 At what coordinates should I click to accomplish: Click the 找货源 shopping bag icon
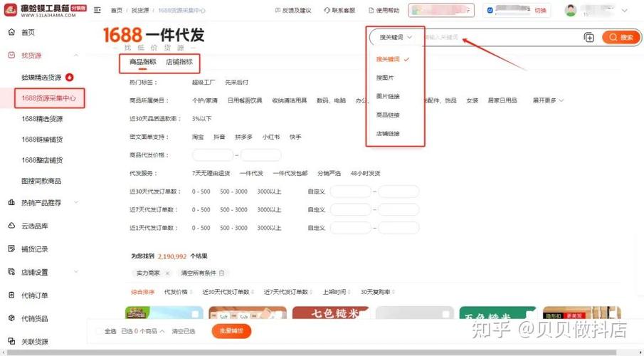pyautogui.click(x=11, y=55)
